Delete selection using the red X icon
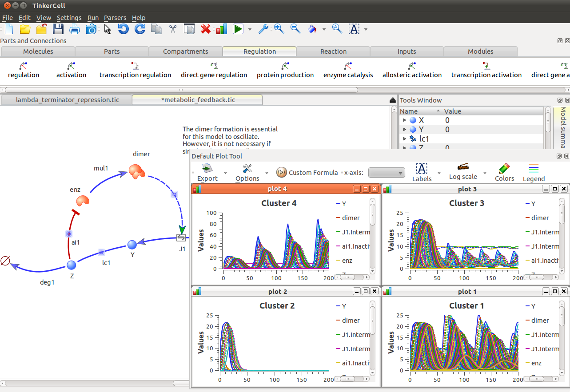The image size is (570, 392). (205, 28)
